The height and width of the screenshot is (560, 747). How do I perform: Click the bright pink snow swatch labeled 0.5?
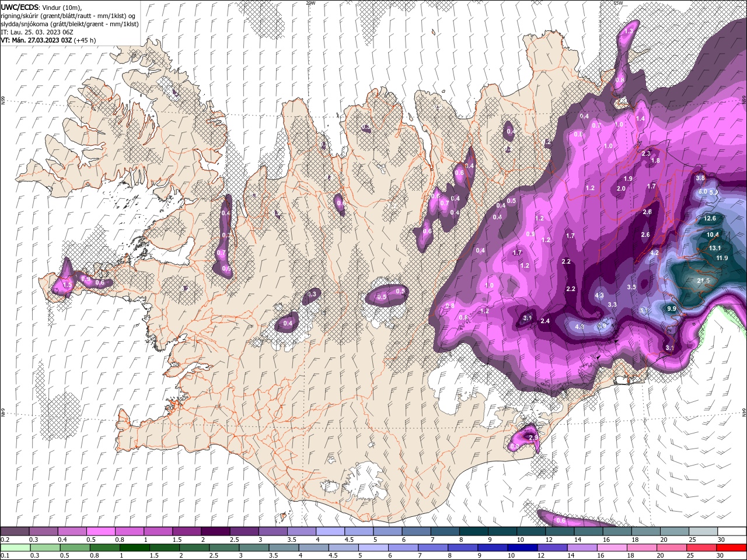(x=100, y=531)
